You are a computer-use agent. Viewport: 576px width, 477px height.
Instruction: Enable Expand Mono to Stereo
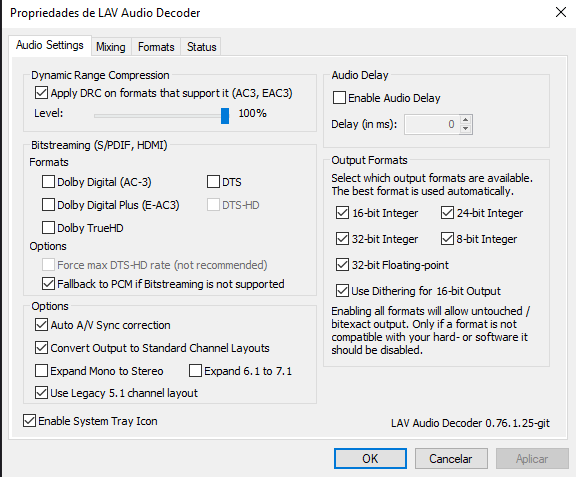pyautogui.click(x=41, y=370)
